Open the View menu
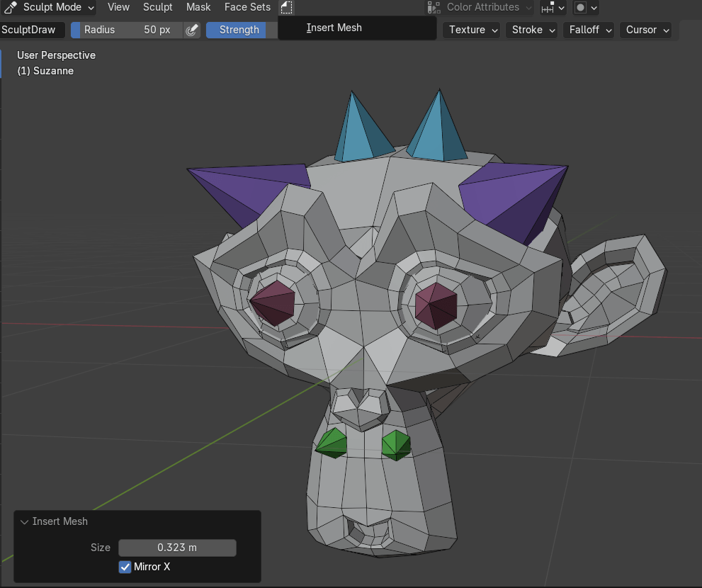The width and height of the screenshot is (702, 588). (x=118, y=7)
